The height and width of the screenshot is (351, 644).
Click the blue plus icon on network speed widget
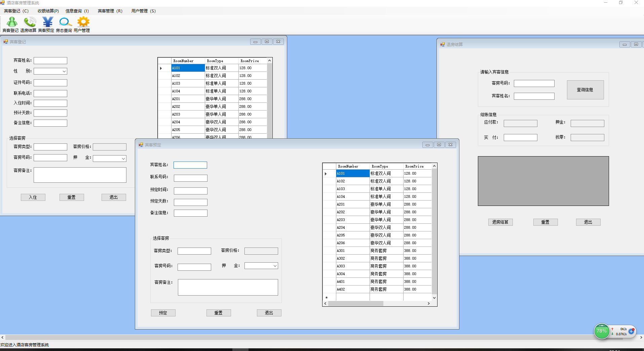pyautogui.click(x=631, y=332)
